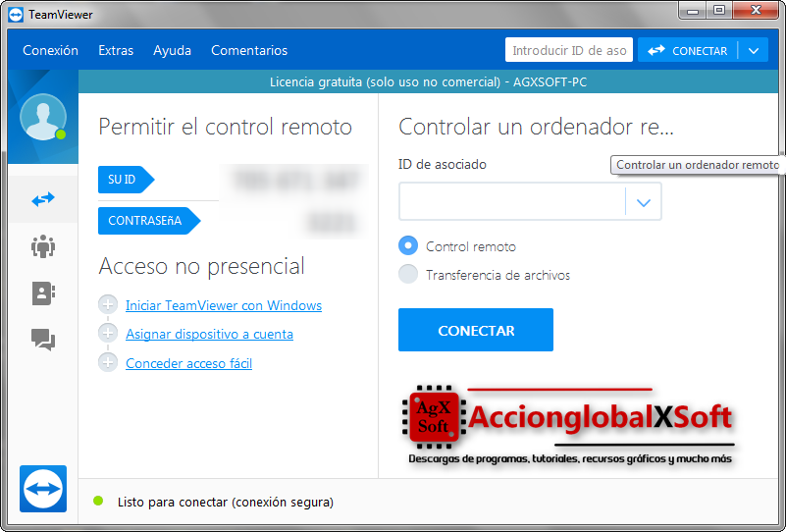Open Iniciar TeamViewer con Windows link
The image size is (786, 532).
224,305
